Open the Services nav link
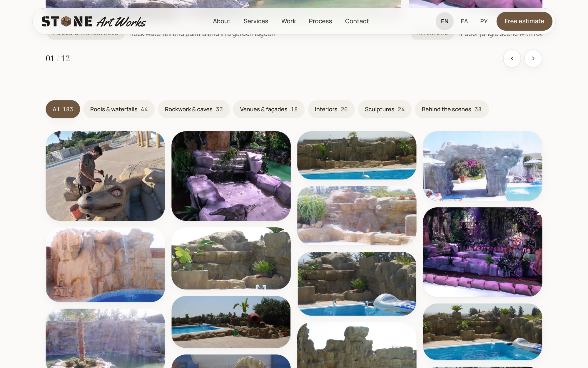The image size is (588, 368). click(256, 21)
